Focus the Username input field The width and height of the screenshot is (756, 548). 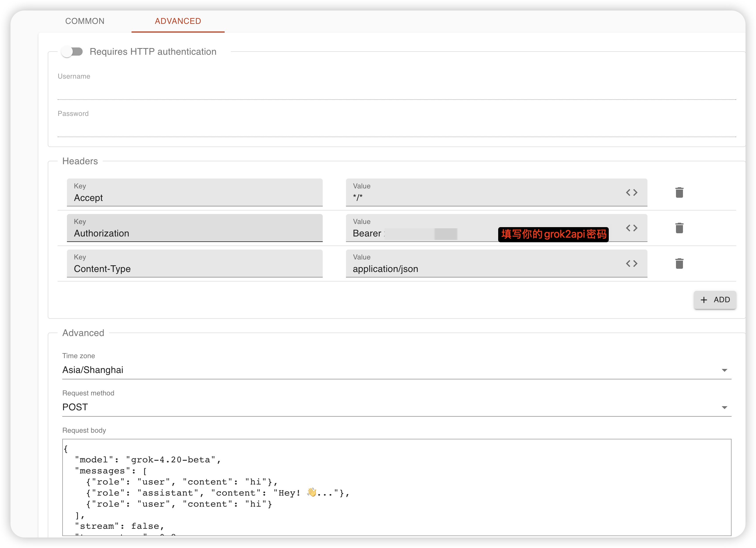pyautogui.click(x=397, y=90)
